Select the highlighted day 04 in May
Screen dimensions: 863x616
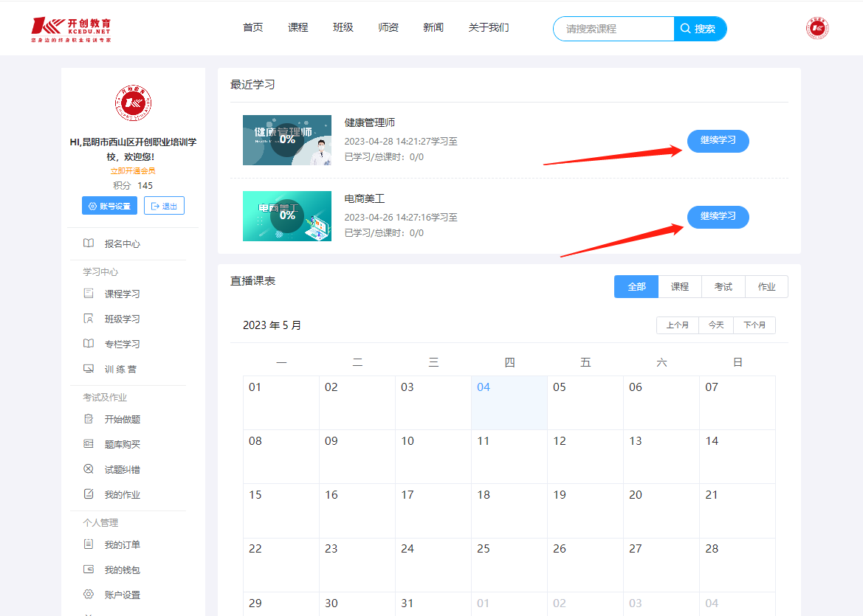pyautogui.click(x=509, y=403)
